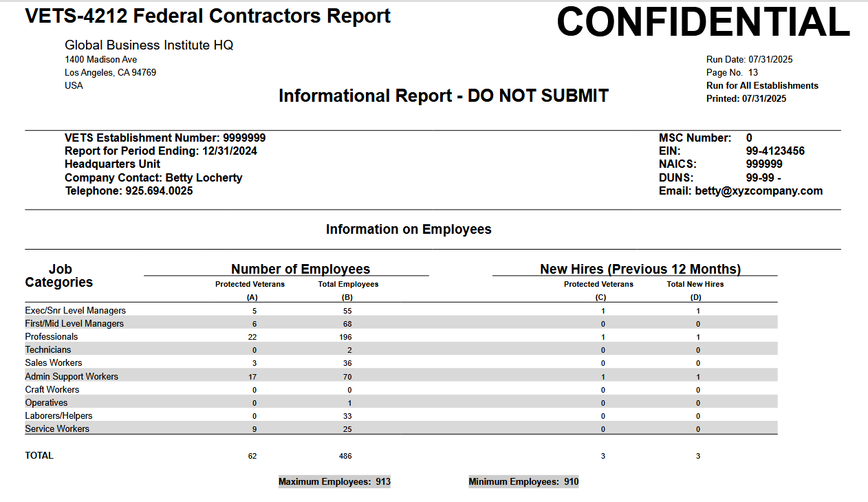868x502 pixels.
Task: Click the Total Employees column header
Action: (348, 284)
